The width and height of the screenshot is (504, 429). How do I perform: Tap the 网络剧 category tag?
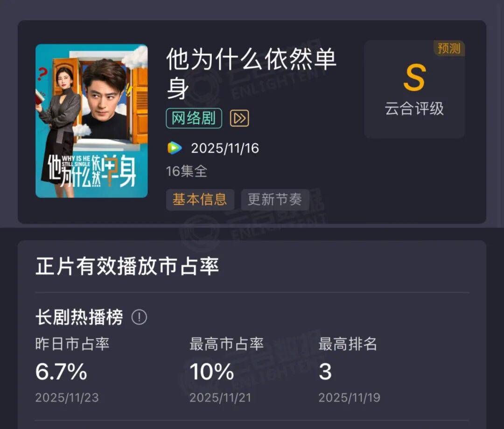pyautogui.click(x=194, y=118)
